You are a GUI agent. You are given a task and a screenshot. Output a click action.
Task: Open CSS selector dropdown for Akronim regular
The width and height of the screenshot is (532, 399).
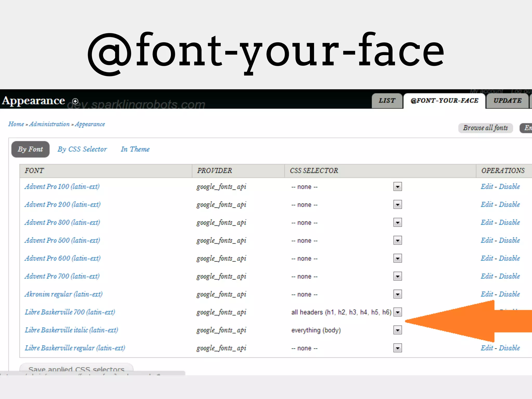point(397,294)
